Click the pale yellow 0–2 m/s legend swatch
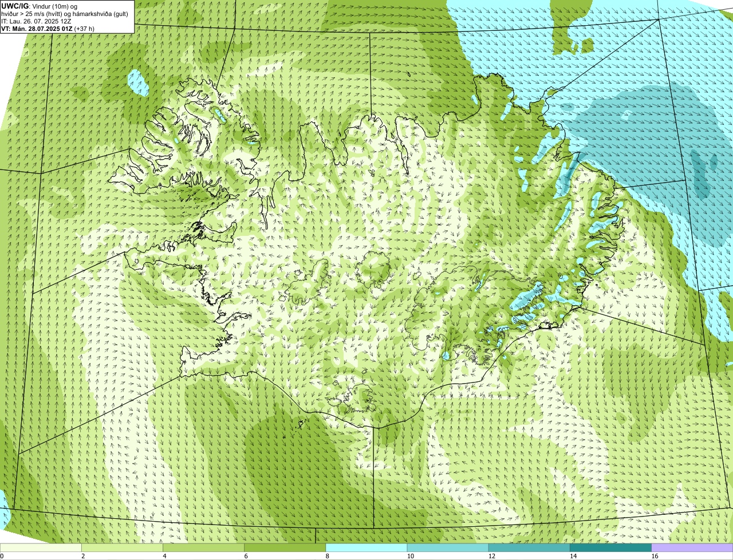 point(41,548)
